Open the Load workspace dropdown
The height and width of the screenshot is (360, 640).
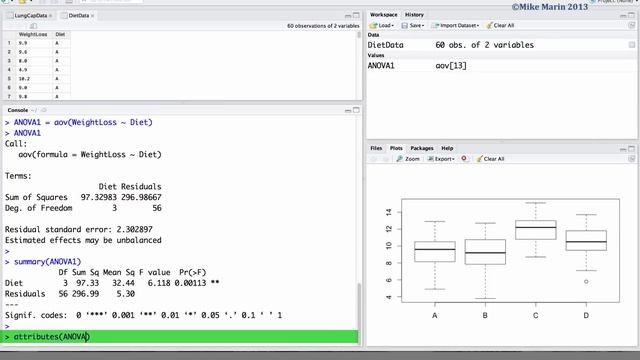point(382,25)
